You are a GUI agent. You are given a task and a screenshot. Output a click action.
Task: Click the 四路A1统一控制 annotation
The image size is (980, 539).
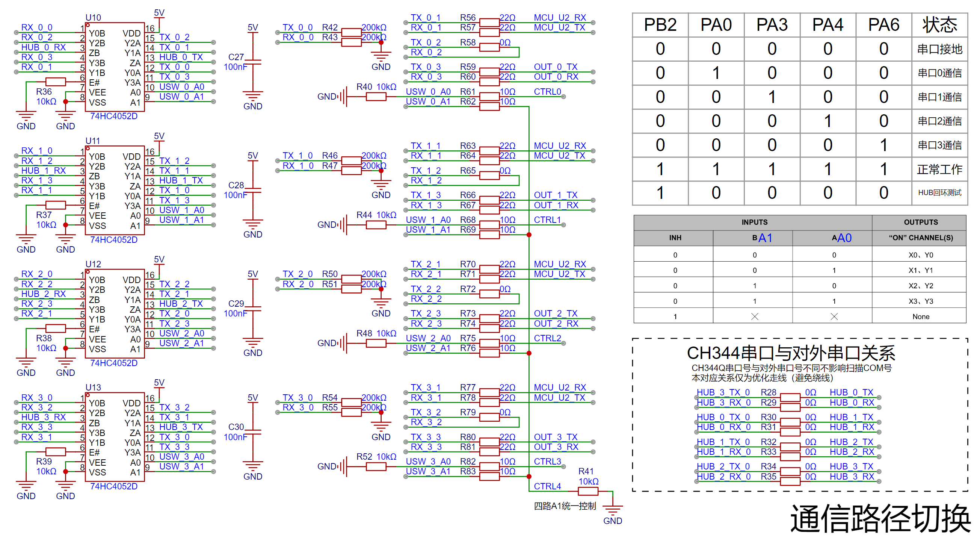click(x=565, y=506)
